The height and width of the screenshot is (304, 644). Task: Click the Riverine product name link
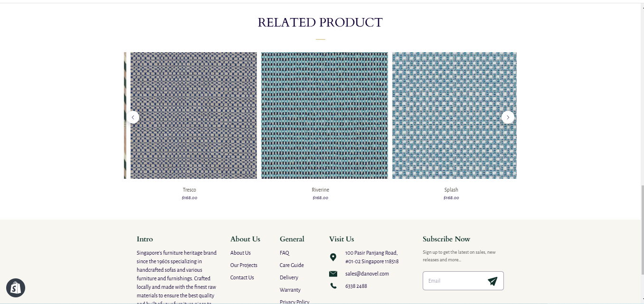pyautogui.click(x=321, y=190)
